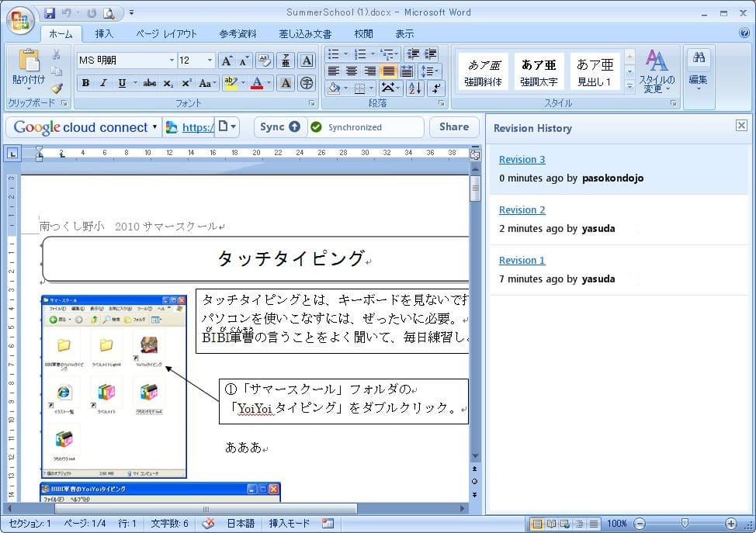Image resolution: width=756 pixels, height=533 pixels.
Task: Toggle Italic formatting
Action: point(103,83)
